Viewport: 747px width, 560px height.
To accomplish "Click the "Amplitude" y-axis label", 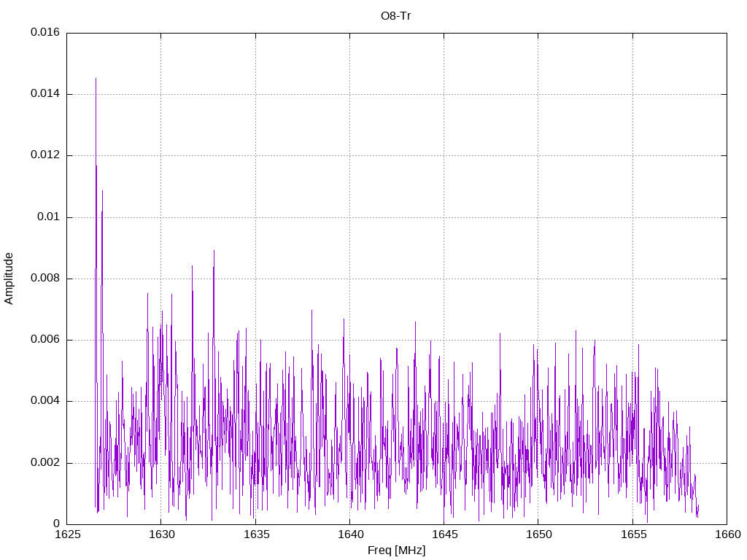I will pos(9,279).
